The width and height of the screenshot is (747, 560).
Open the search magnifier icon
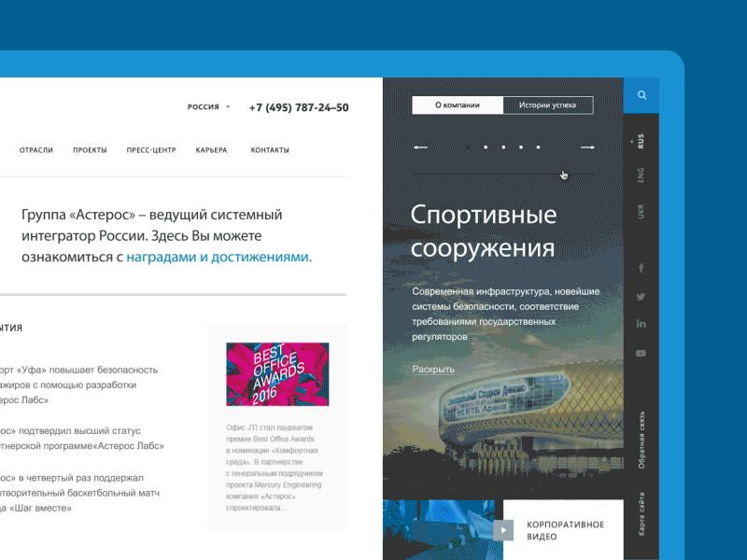click(641, 95)
